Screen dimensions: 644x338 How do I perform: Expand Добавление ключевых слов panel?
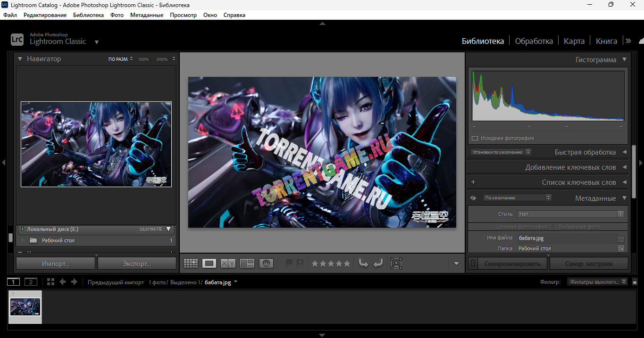(x=624, y=167)
